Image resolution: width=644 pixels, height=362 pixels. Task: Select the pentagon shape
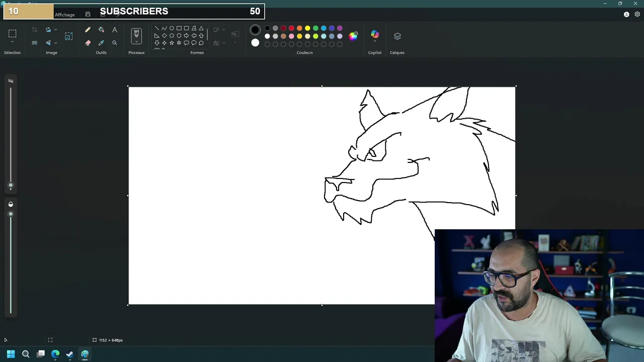[x=172, y=36]
